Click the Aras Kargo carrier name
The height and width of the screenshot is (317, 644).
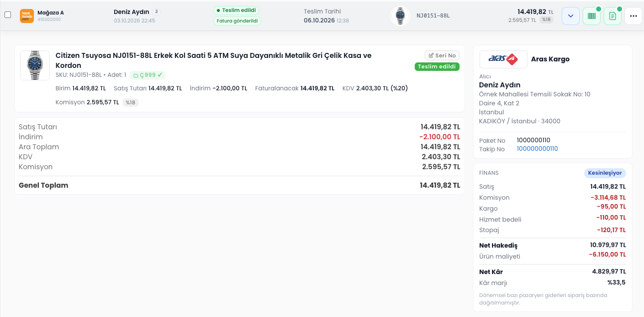(550, 59)
